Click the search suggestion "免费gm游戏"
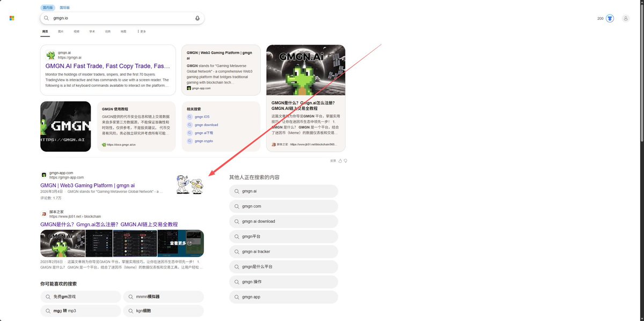Image resolution: width=644 pixels, height=321 pixels. (80, 296)
